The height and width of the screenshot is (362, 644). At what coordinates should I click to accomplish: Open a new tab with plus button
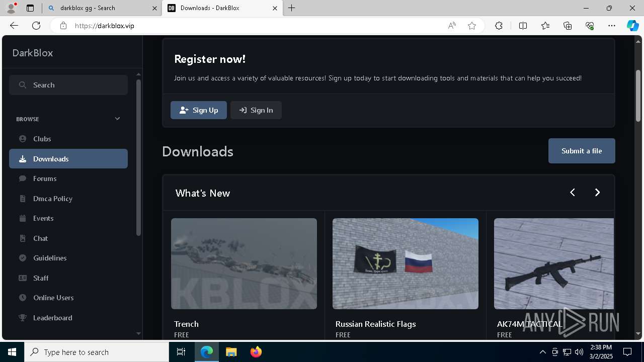click(292, 8)
